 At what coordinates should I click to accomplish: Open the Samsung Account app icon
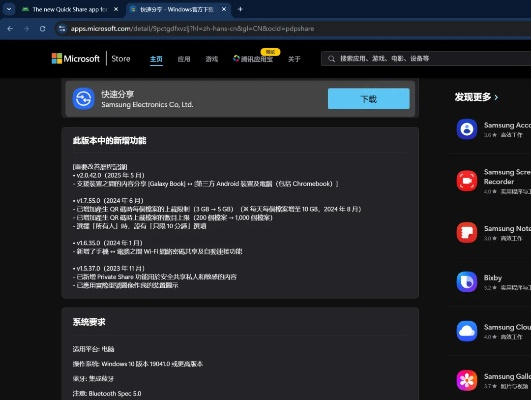pyautogui.click(x=467, y=129)
